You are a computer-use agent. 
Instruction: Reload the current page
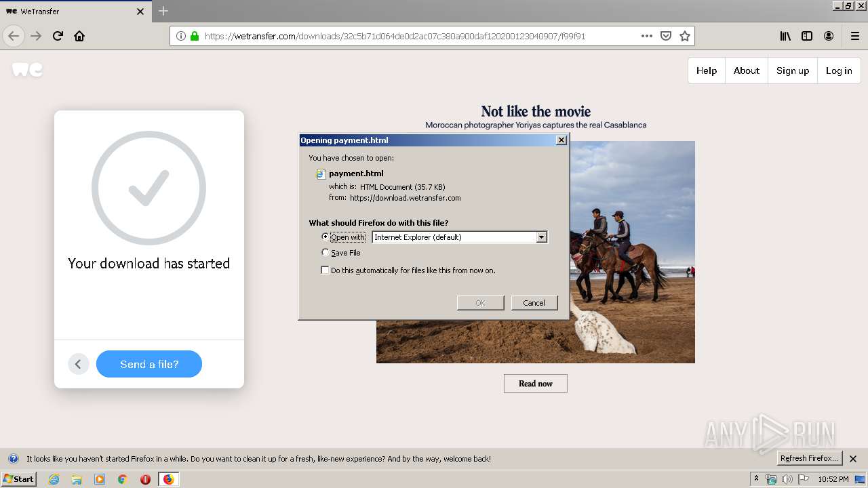pyautogui.click(x=58, y=36)
